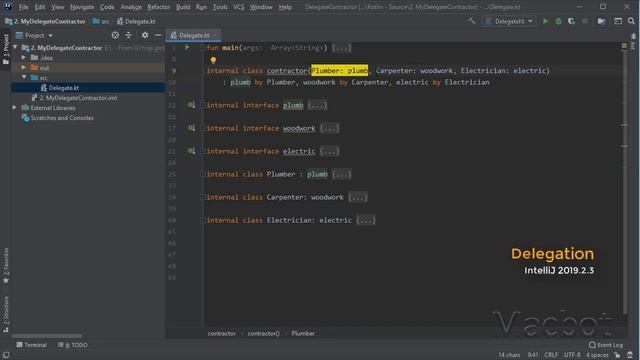
Task: Click the Stop square icon in toolbar
Action: pyautogui.click(x=585, y=21)
